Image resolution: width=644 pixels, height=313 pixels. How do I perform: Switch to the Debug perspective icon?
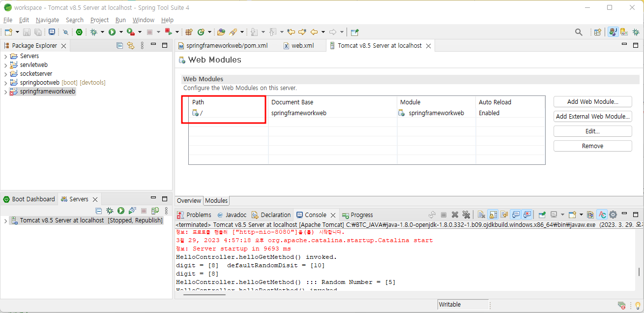(636, 32)
